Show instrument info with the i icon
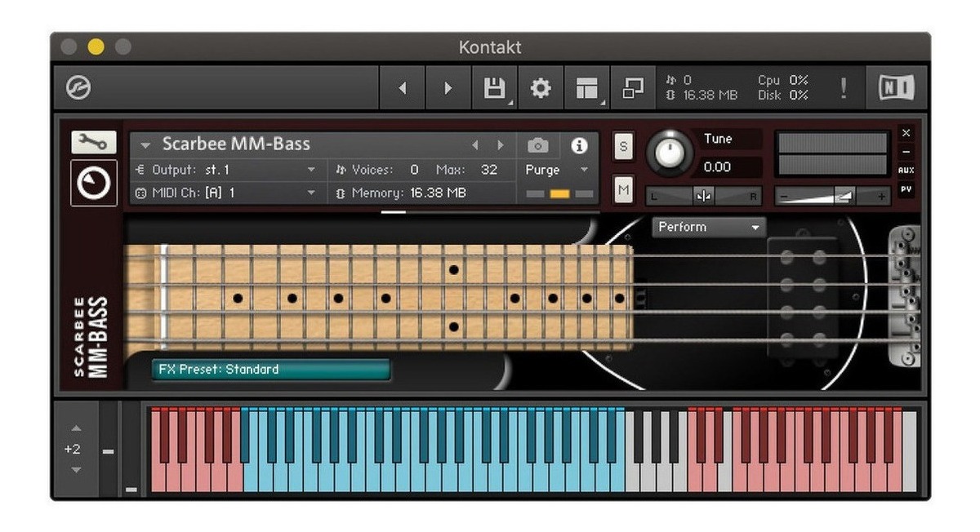 [x=579, y=145]
